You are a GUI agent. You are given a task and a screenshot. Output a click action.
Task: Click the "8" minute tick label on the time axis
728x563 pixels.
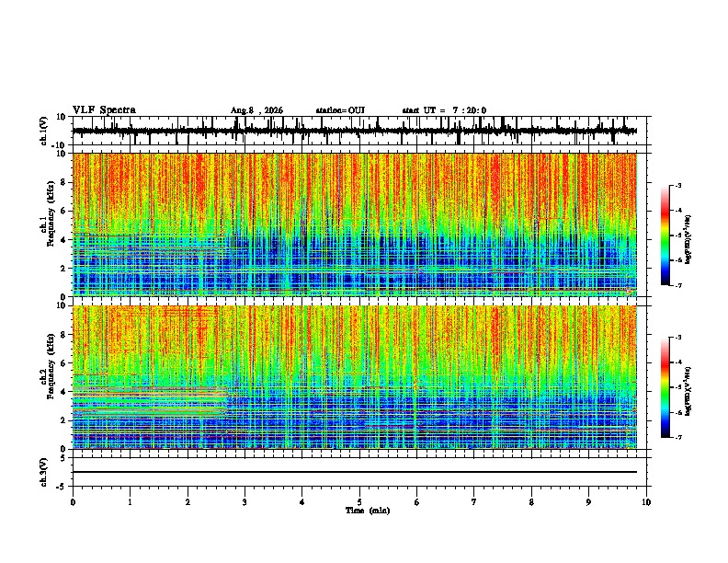pos(531,502)
